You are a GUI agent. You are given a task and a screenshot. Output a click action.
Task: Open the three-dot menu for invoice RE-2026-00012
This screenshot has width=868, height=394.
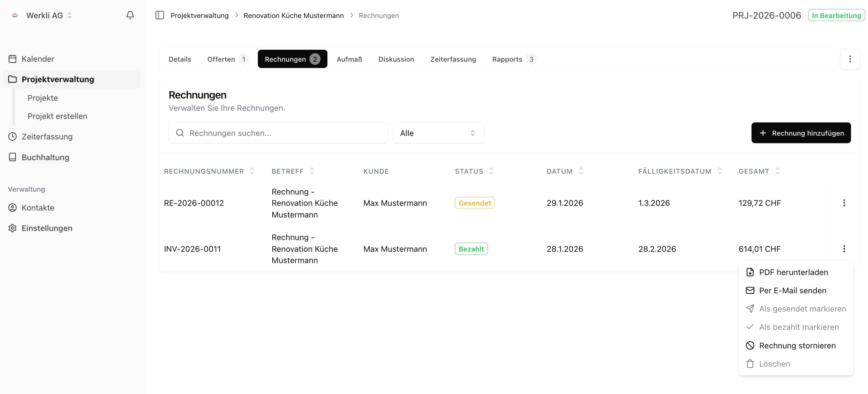[x=844, y=203]
